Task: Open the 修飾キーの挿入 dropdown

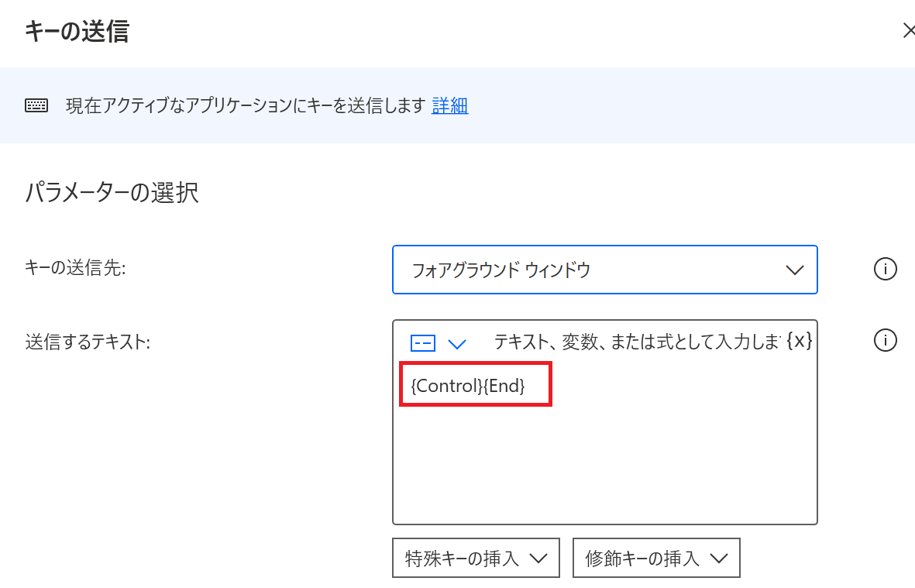Action: (655, 558)
